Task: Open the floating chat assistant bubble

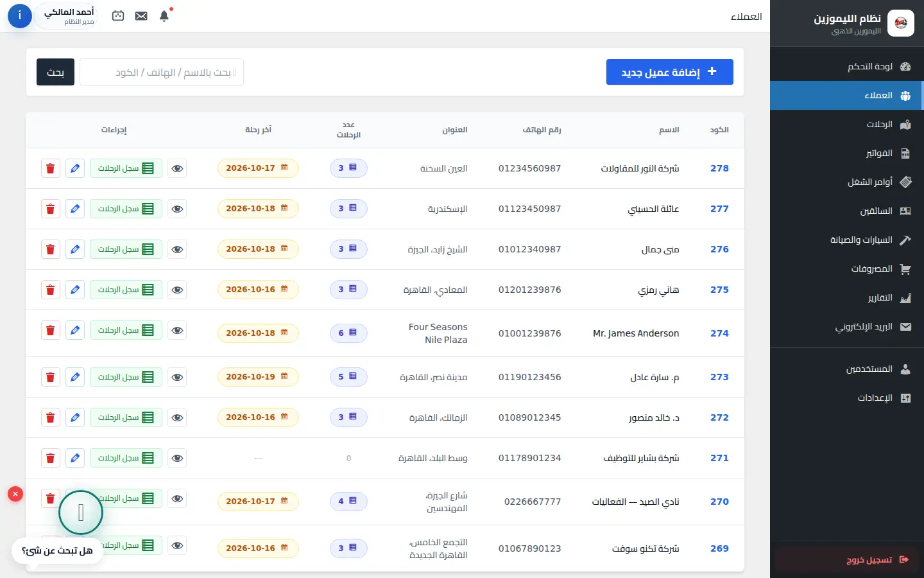Action: pyautogui.click(x=81, y=512)
